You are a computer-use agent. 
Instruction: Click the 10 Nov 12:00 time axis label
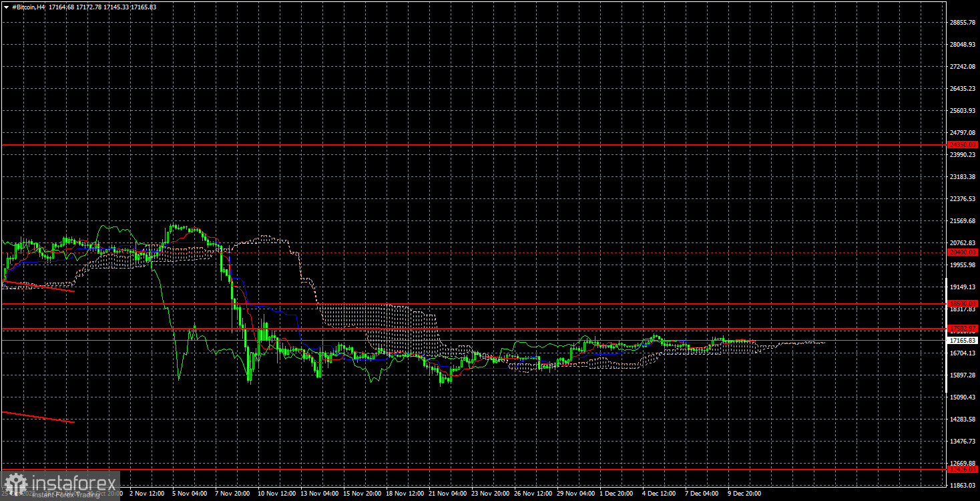point(276,494)
